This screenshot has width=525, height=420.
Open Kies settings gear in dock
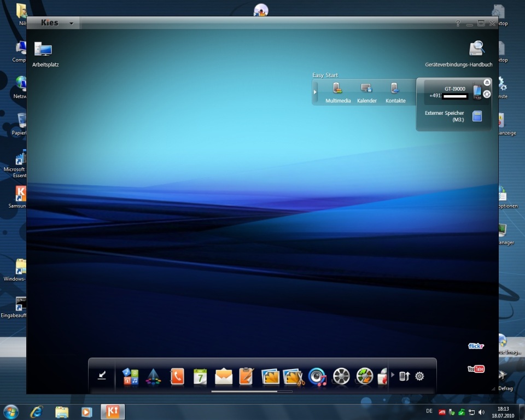click(x=419, y=376)
